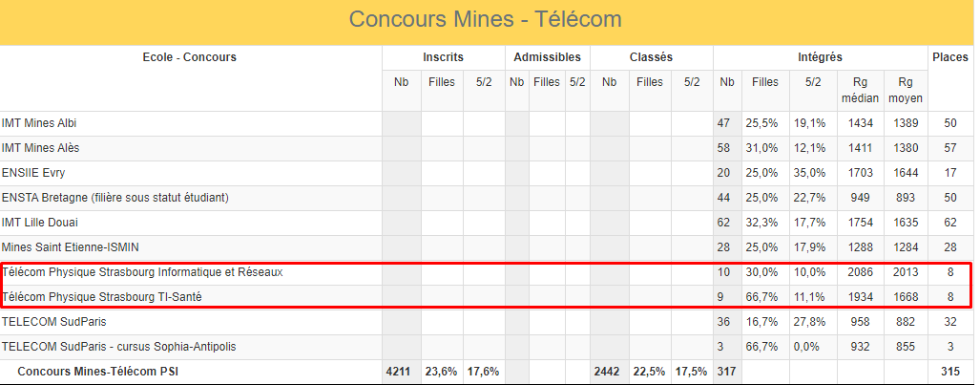This screenshot has height=385, width=980.
Task: Click Télécom Physique Strasbourg Informatique et Réseaux
Action: tap(142, 272)
